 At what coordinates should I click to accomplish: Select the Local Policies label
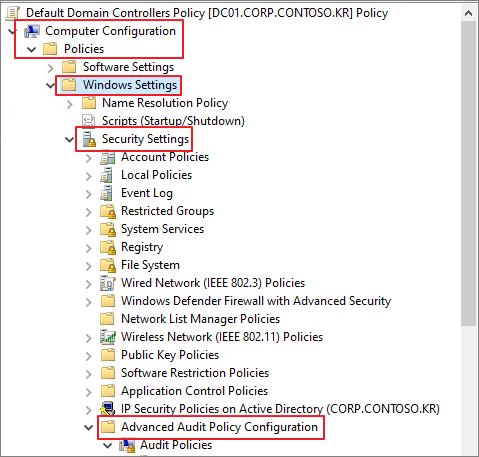tap(156, 175)
